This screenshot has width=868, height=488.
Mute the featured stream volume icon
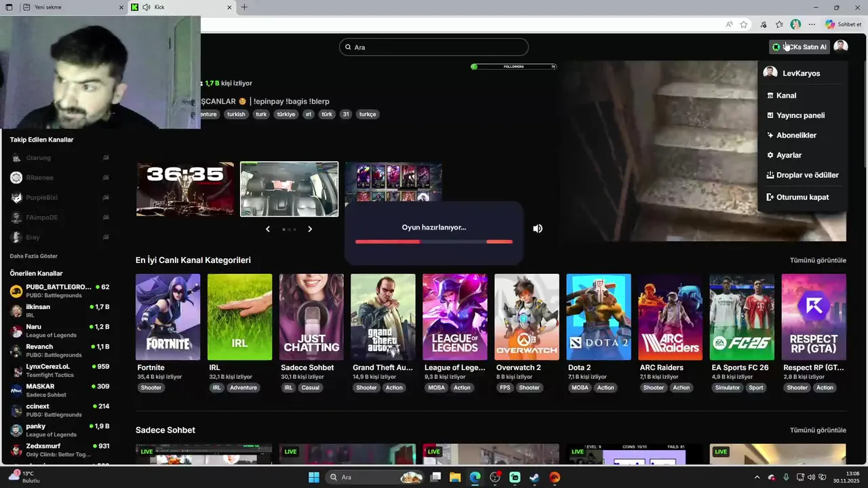(538, 228)
